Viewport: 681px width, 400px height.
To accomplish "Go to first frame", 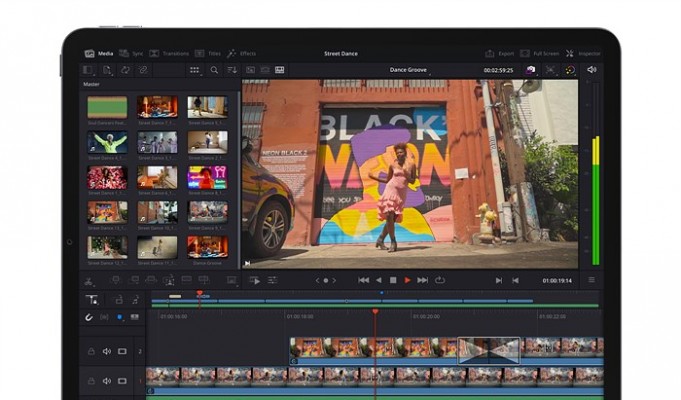I will (364, 281).
